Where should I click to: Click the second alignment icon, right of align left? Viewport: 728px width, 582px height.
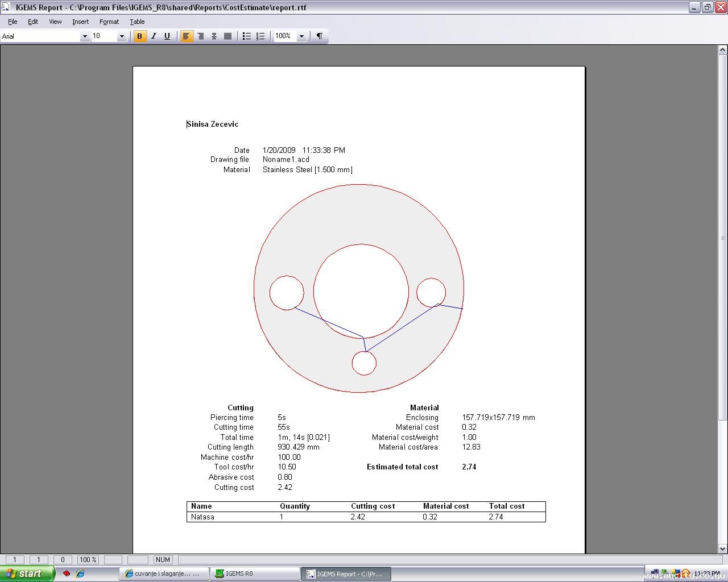pos(200,36)
